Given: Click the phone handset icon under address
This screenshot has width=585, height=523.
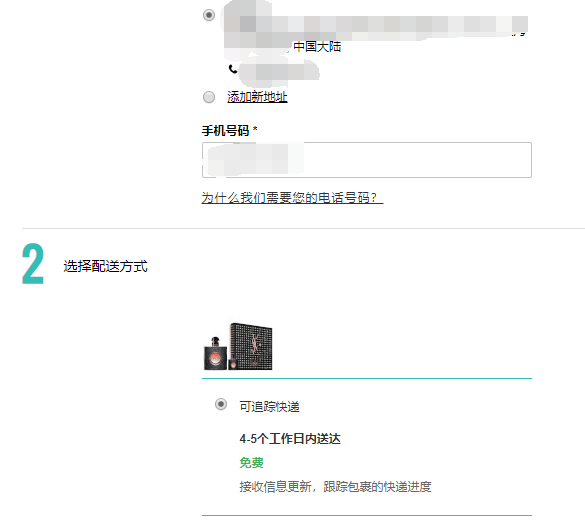Looking at the screenshot, I should tap(233, 69).
